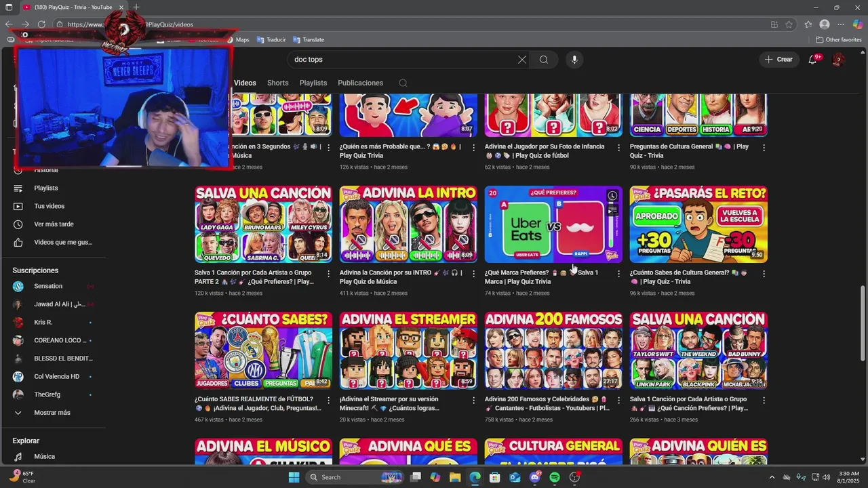Open options for 'Adivina el Streamer' video
The image size is (868, 488).
pos(473,401)
